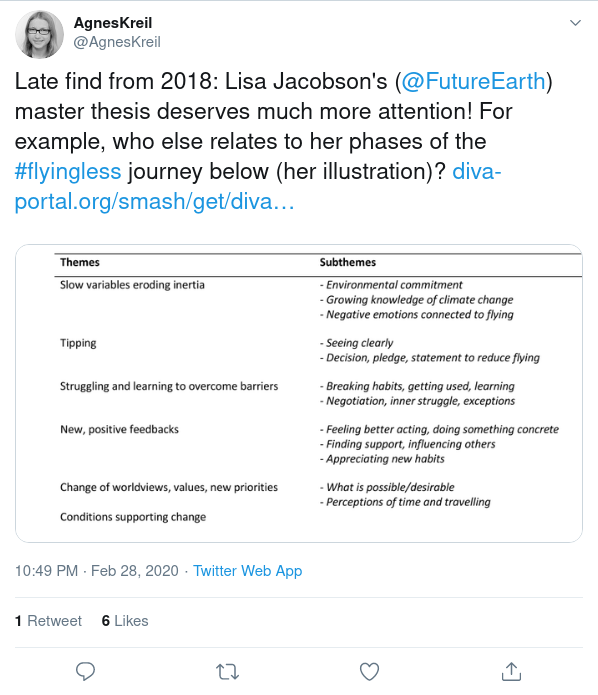Click the share upload icon
Viewport: 598px width, 695px height.
(511, 672)
